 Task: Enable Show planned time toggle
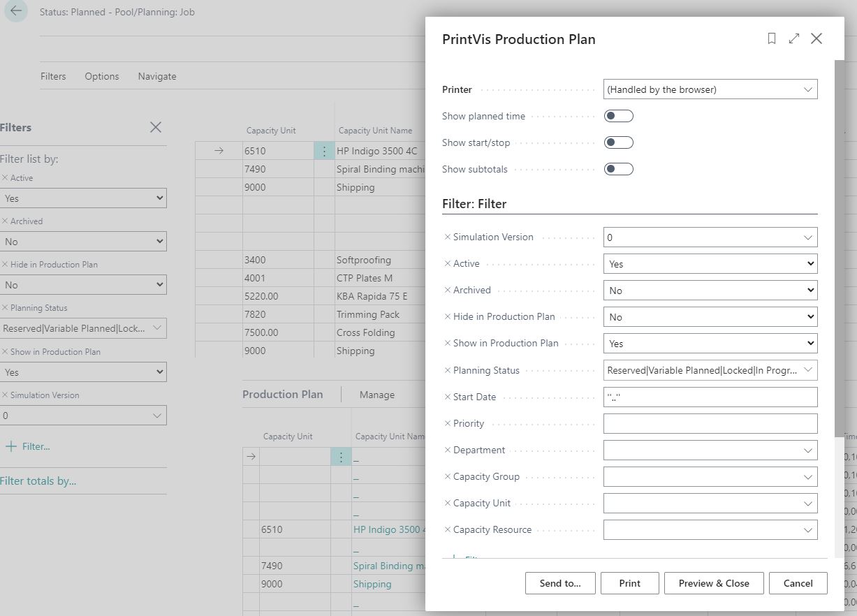point(618,116)
